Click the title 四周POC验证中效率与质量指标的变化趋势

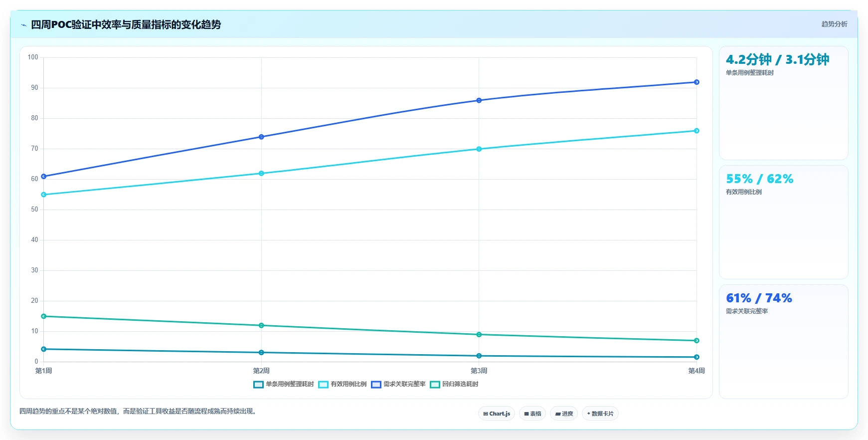pos(126,24)
